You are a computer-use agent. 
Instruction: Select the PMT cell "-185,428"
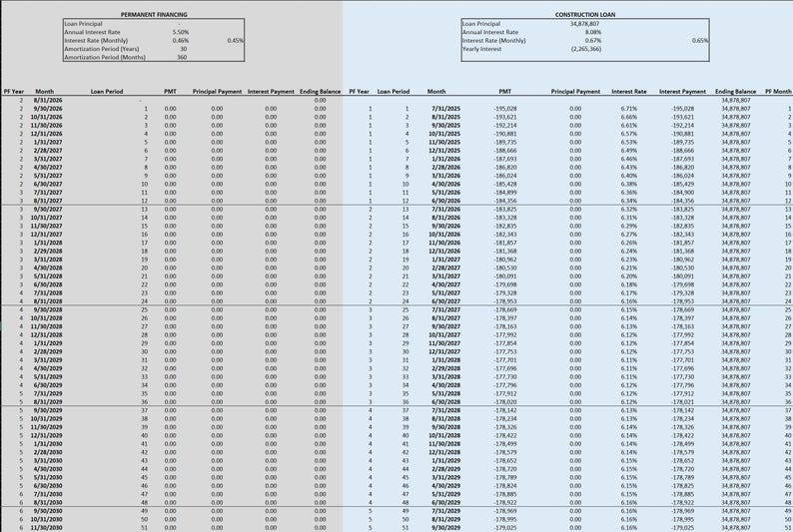[505, 184]
